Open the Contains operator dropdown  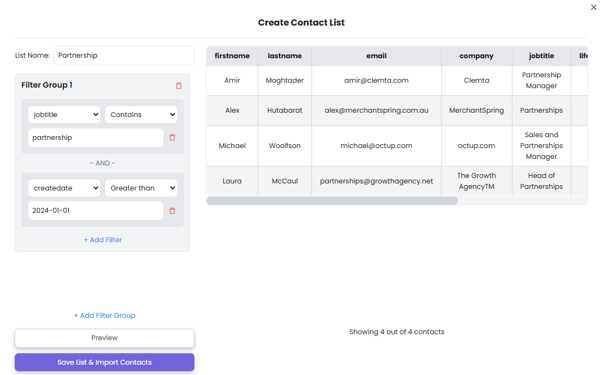coord(141,115)
